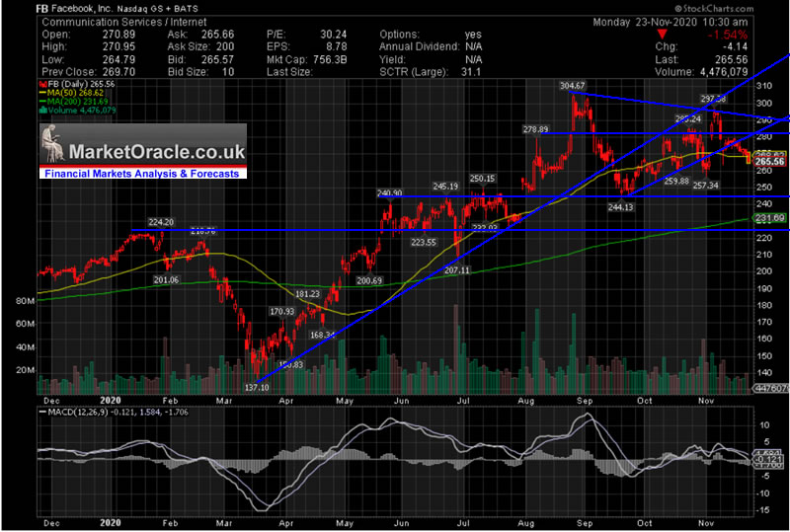Click the Options value yes

pyautogui.click(x=473, y=35)
